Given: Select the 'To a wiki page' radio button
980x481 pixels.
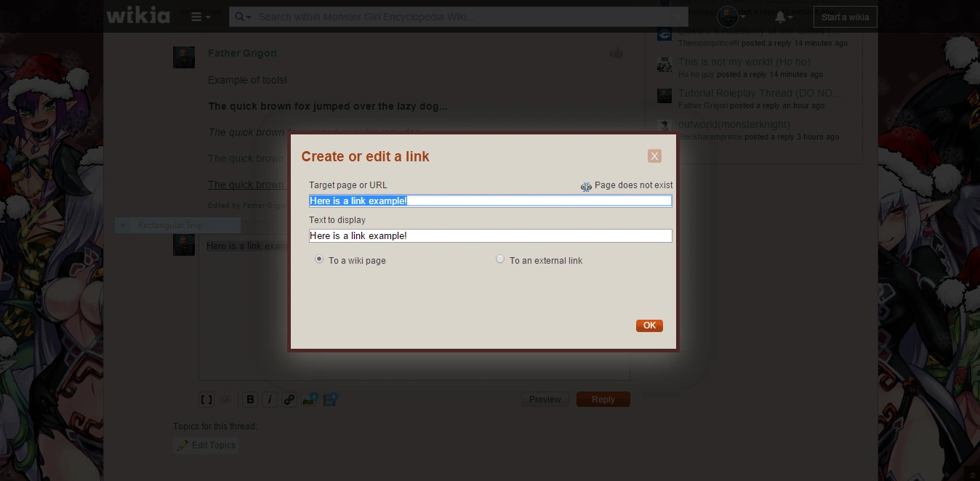Looking at the screenshot, I should tap(318, 259).
